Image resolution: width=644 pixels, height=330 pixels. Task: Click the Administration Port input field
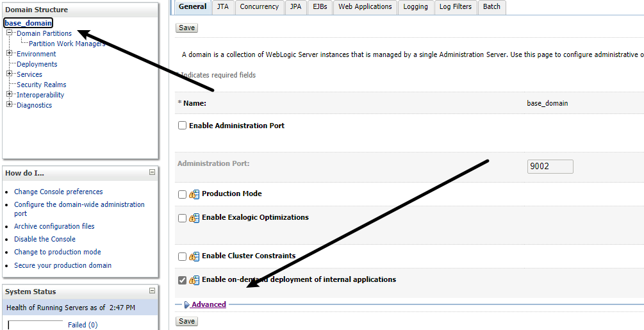[x=550, y=167]
